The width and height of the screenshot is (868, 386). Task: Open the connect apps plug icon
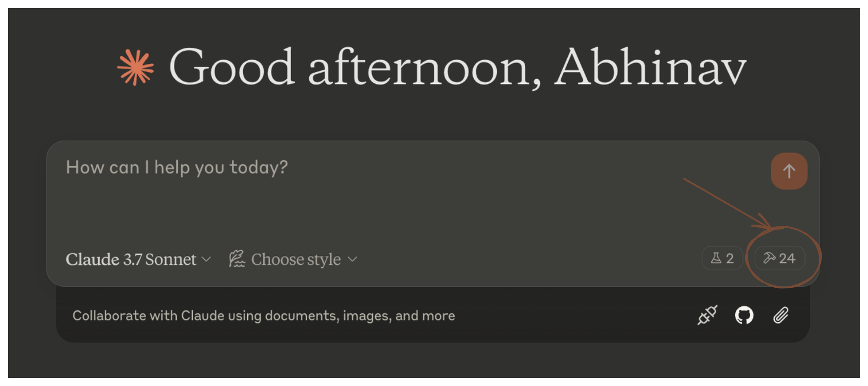(707, 315)
